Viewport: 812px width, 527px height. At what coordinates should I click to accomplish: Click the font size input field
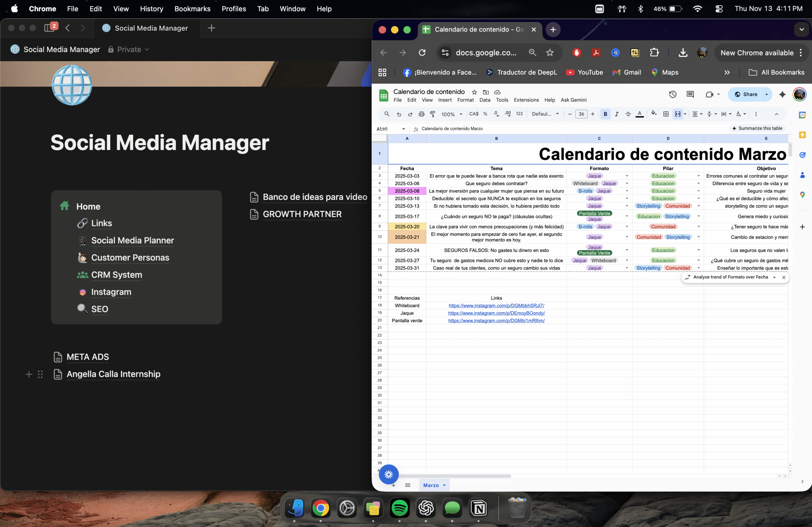pos(581,114)
